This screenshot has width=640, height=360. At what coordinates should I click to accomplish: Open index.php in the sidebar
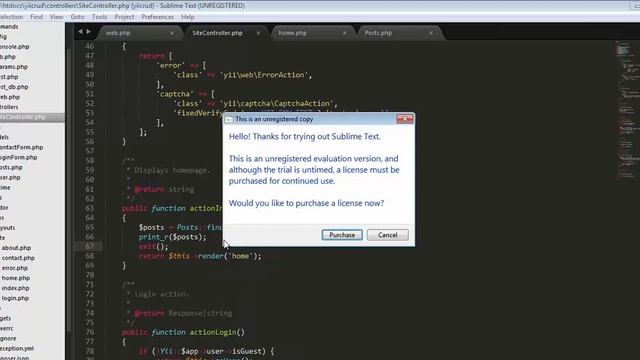pyautogui.click(x=16, y=288)
